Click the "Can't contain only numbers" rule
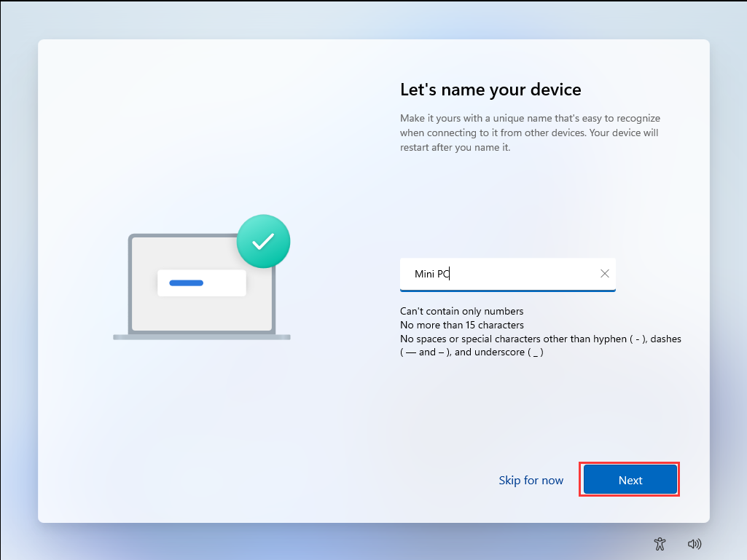The width and height of the screenshot is (747, 560). 461,311
